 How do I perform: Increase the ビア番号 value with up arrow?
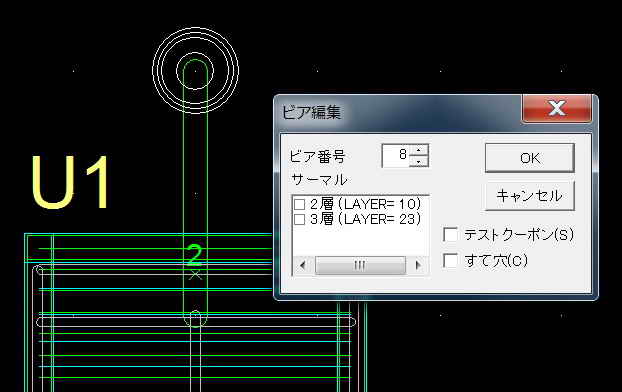419,150
